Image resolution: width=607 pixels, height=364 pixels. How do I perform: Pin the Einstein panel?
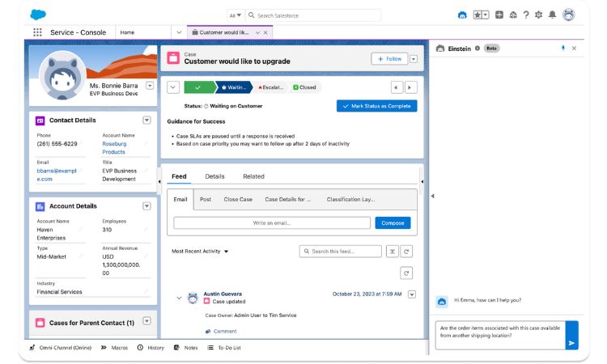click(x=562, y=48)
